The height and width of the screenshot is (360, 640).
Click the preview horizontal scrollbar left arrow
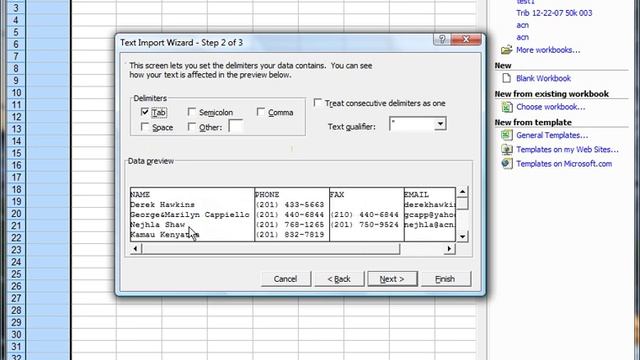click(x=136, y=249)
